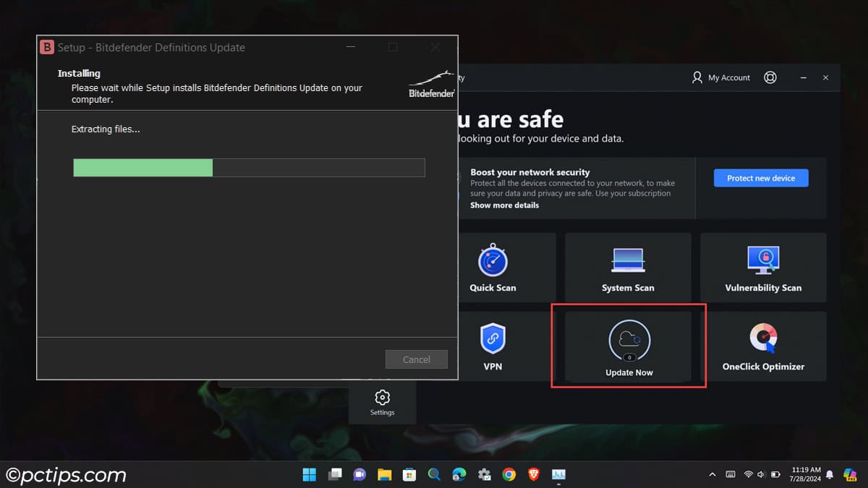Open the My Account menu
This screenshot has height=488, width=868.
[720, 77]
